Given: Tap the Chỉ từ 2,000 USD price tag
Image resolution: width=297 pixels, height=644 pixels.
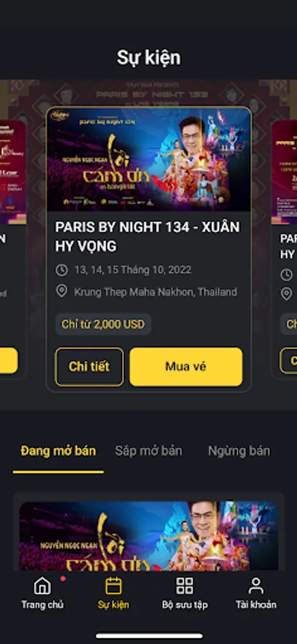Looking at the screenshot, I should 103,324.
